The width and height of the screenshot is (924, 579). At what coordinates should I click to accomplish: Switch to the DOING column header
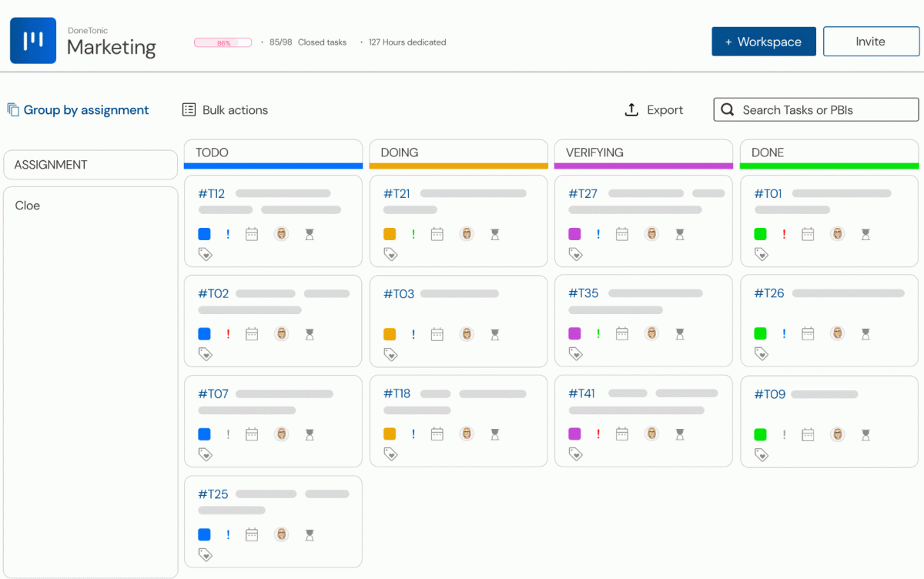458,152
